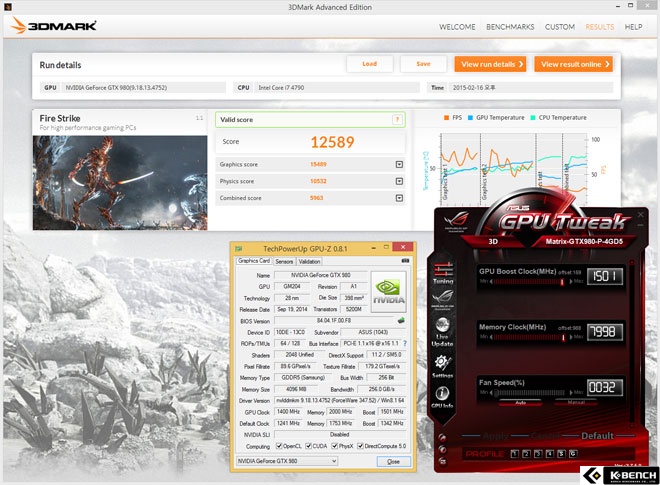This screenshot has width=660, height=485.
Task: Switch to Sensors tab in GPU-Z
Action: pyautogui.click(x=284, y=261)
